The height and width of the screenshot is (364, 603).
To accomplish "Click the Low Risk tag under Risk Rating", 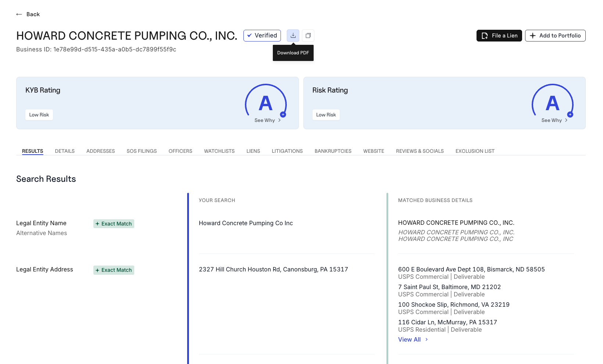I will click(326, 115).
